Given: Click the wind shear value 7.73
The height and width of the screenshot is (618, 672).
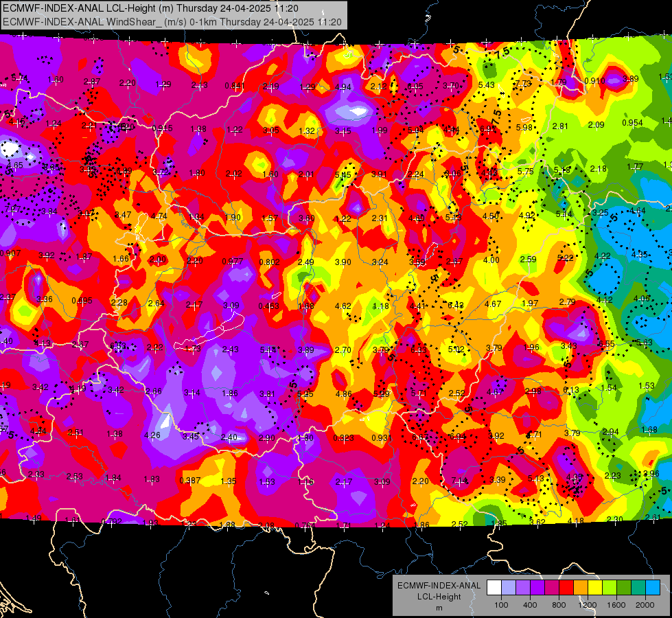Looking at the screenshot, I should click(523, 83).
